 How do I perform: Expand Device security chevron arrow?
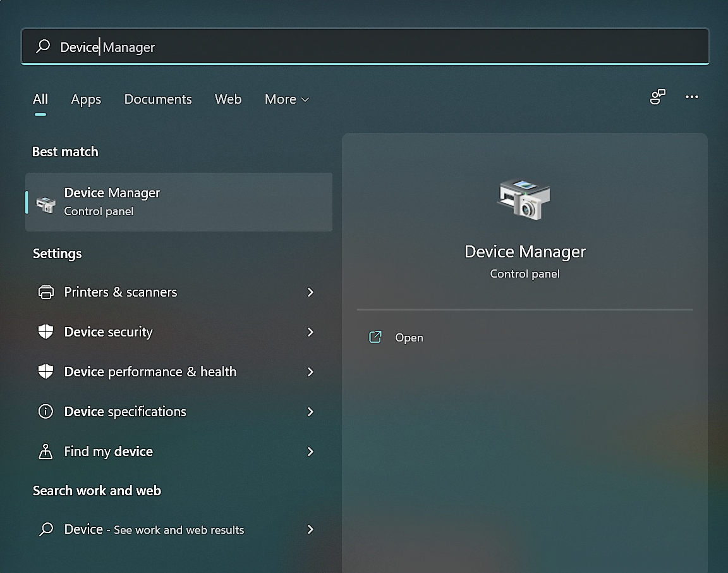(311, 332)
